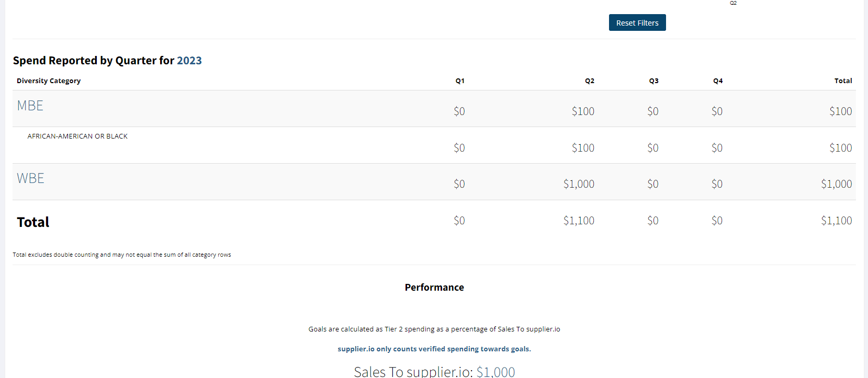Screen dimensions: 868x378
Task: Click the verified spending notice text
Action: tap(434, 349)
